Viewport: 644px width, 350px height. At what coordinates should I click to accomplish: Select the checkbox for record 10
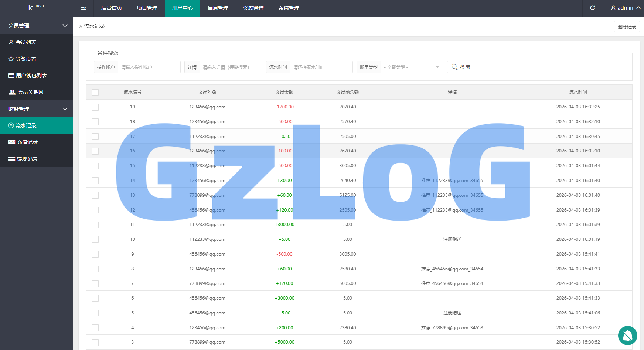pos(95,239)
